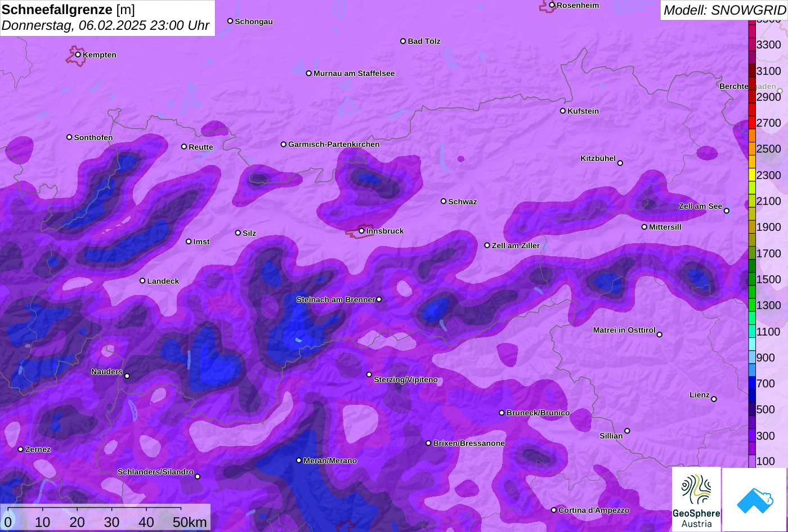Click the 'Mittersill' city label
The height and width of the screenshot is (532, 788).
(x=665, y=227)
